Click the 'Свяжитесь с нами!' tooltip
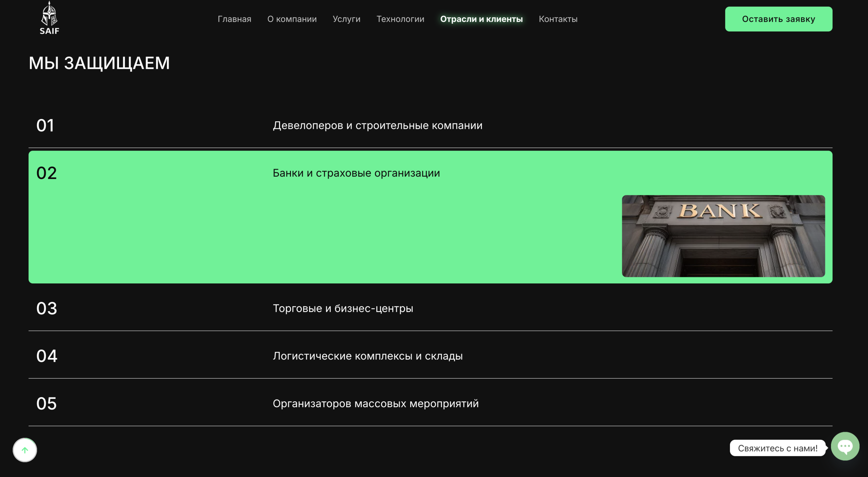Viewport: 868px width, 477px height. [x=777, y=448]
